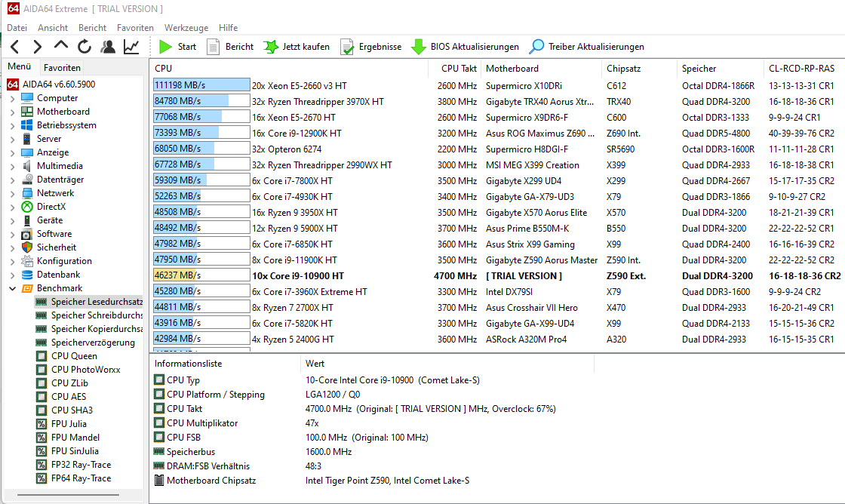Viewport: 845px width, 504px height.
Task: Open the Bericht menu in menu bar
Action: click(x=92, y=27)
